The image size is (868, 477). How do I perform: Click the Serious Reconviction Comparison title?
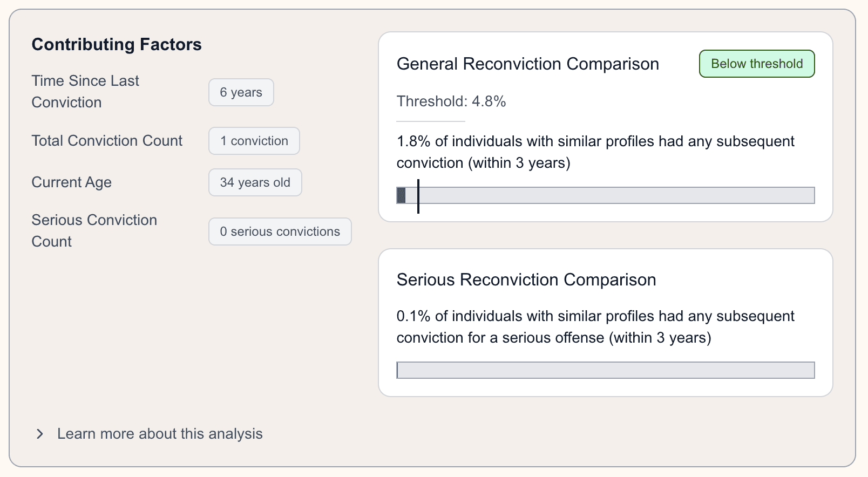point(526,280)
